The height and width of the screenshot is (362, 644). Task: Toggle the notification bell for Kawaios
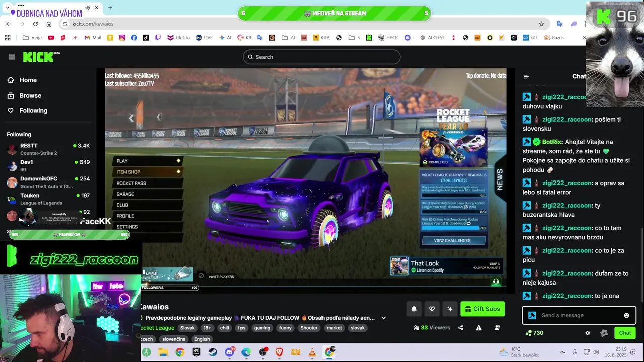(x=414, y=309)
